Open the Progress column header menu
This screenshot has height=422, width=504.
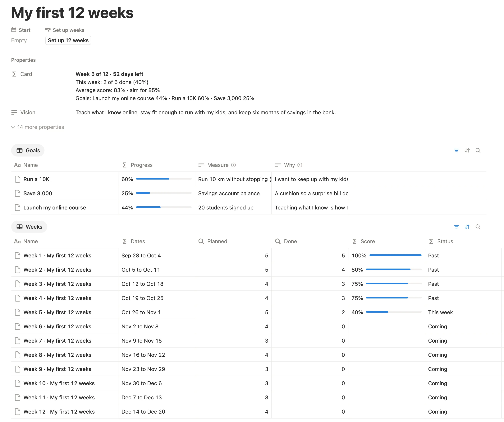click(157, 165)
